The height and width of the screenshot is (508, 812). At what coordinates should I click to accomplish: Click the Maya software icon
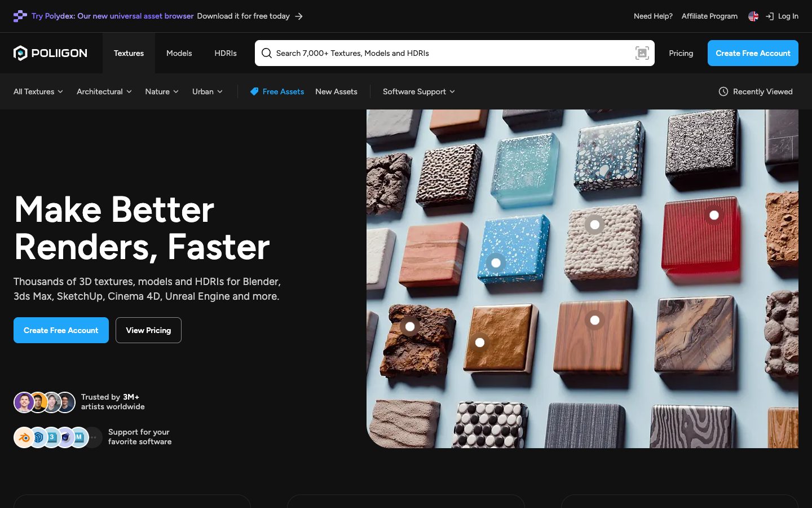[x=80, y=437]
